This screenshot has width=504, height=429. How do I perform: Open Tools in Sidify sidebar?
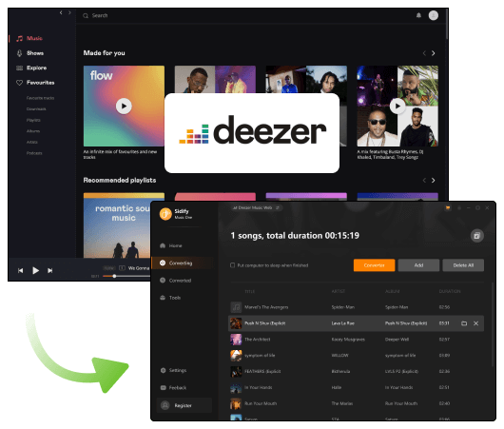[170, 298]
